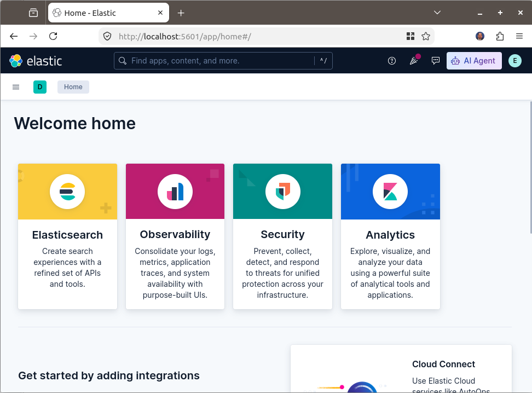The width and height of the screenshot is (532, 393).
Task: Go back with browser back arrow
Action: (14, 36)
